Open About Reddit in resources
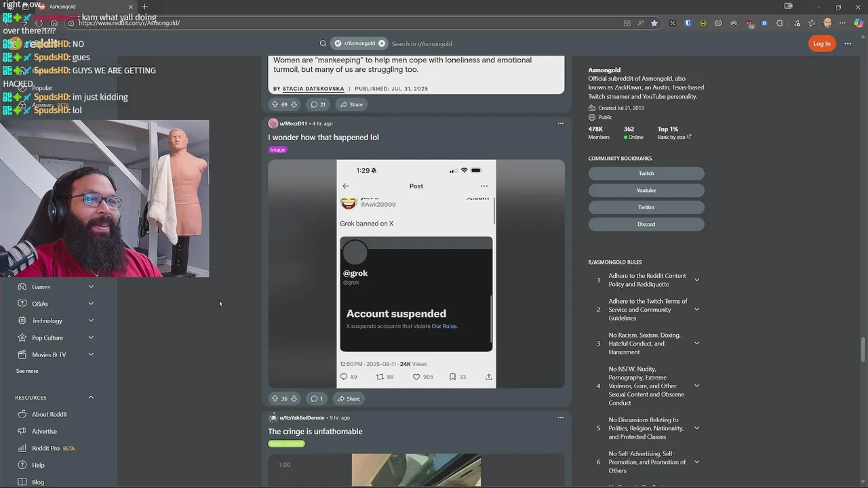 pos(49,414)
